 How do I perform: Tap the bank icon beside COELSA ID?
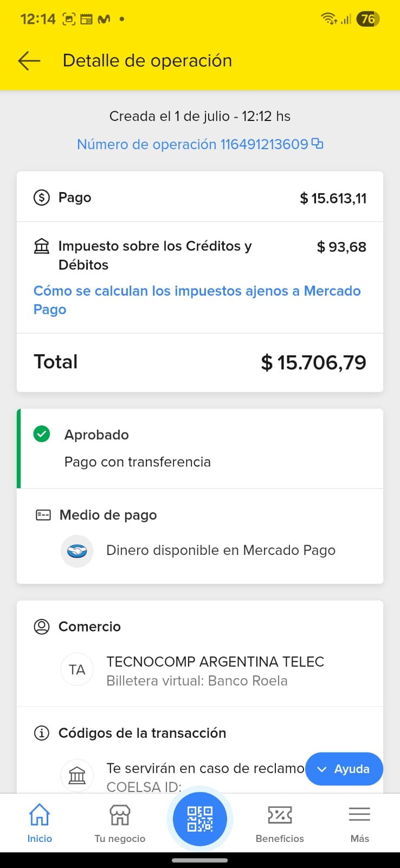[77, 775]
